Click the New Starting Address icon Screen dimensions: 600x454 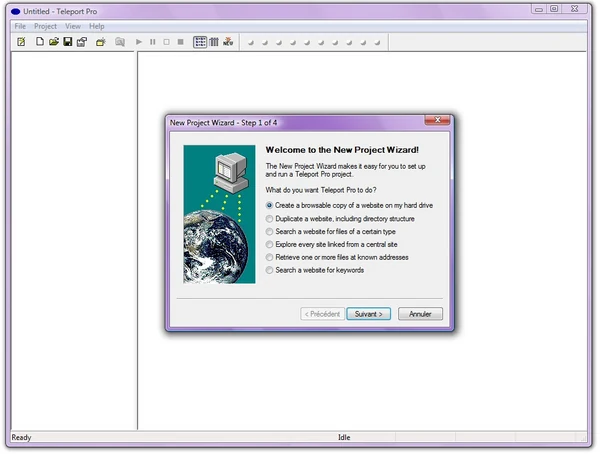[101, 42]
